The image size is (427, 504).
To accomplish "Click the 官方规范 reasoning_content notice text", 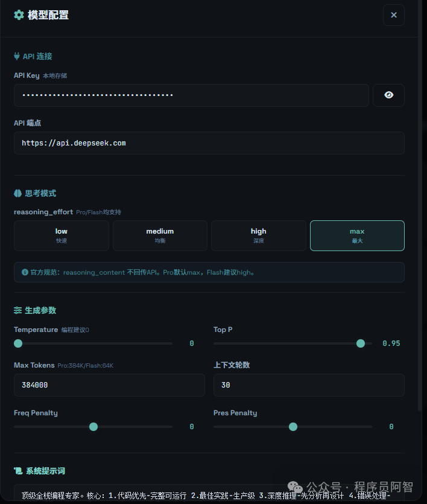I will (142, 272).
